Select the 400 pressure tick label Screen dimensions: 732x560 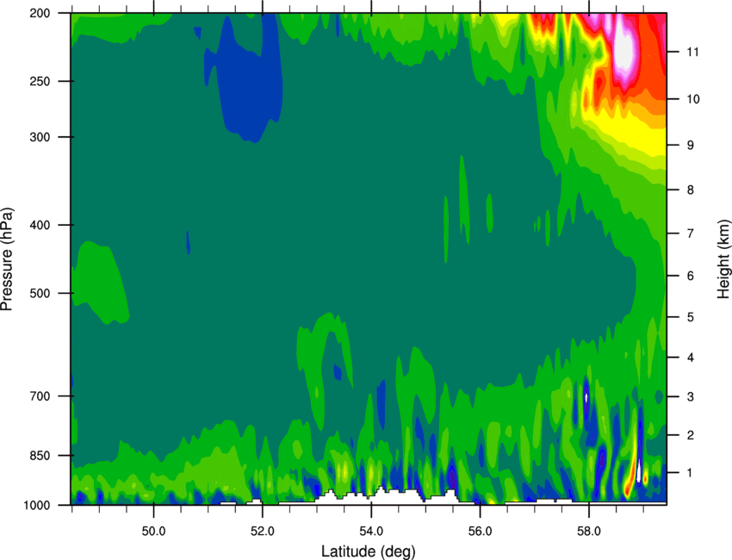click(40, 225)
